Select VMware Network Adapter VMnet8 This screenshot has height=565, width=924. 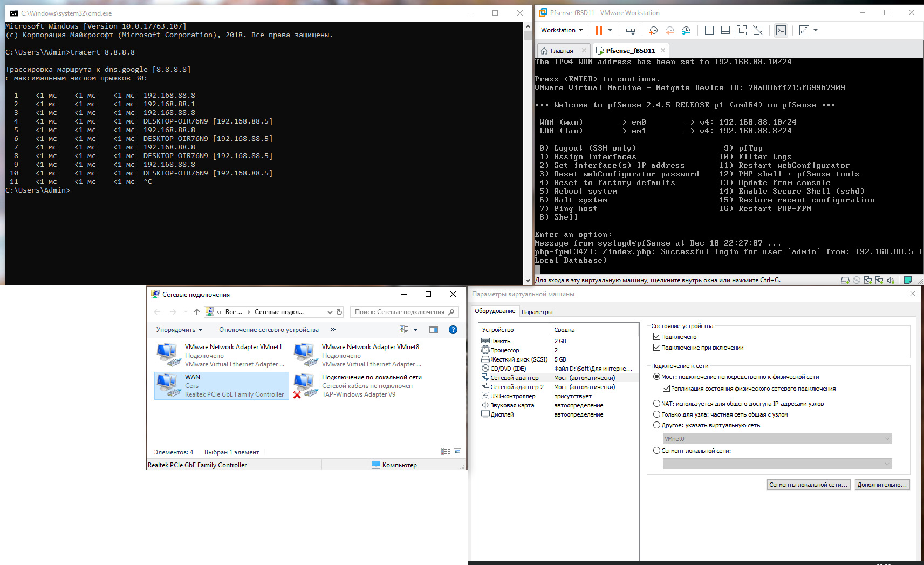tap(359, 356)
